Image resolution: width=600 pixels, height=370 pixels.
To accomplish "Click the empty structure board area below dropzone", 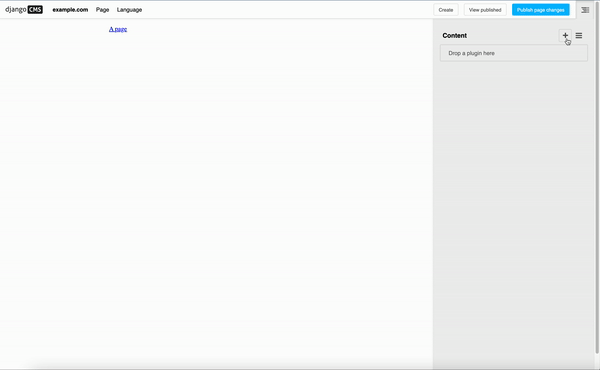I will pos(514,210).
